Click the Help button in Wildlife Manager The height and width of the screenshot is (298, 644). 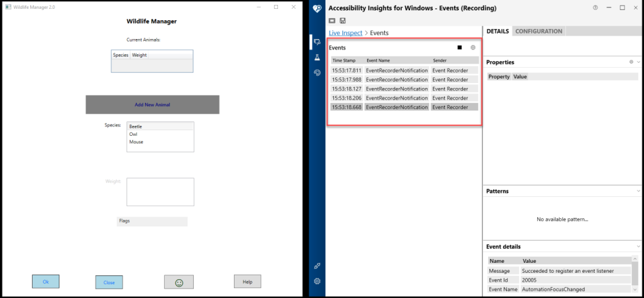[x=247, y=282]
